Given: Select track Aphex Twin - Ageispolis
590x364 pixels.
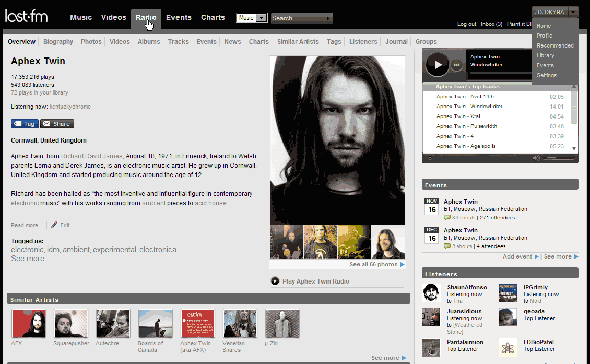Looking at the screenshot, I should [x=466, y=146].
